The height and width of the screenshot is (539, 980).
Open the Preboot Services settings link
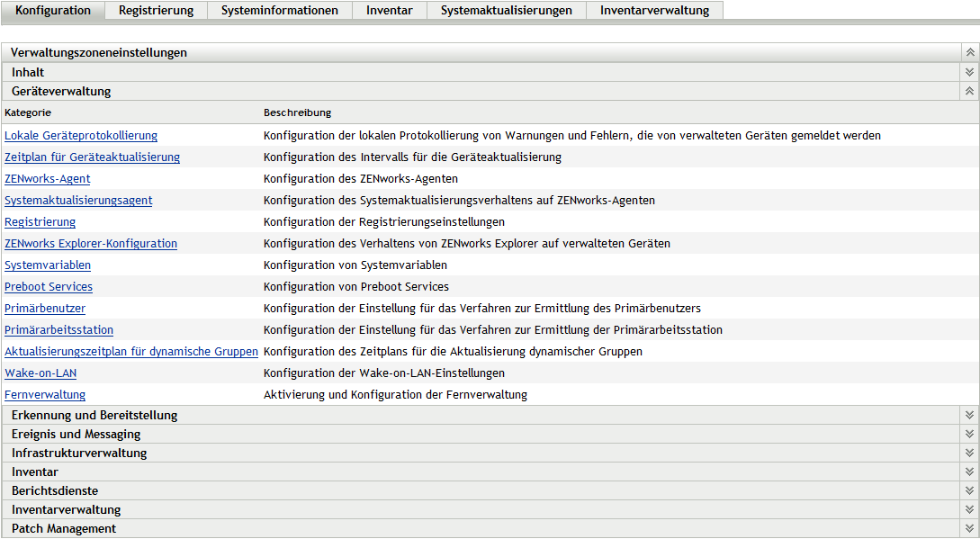click(x=49, y=287)
